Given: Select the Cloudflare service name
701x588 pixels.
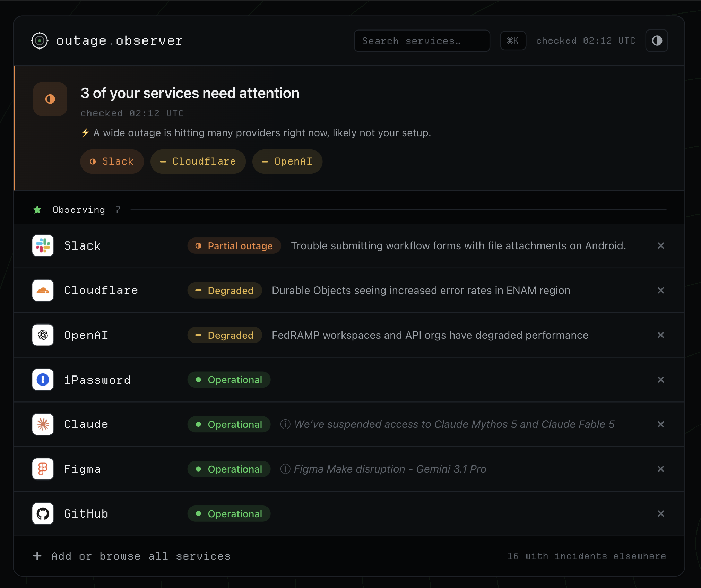Looking at the screenshot, I should coord(101,291).
